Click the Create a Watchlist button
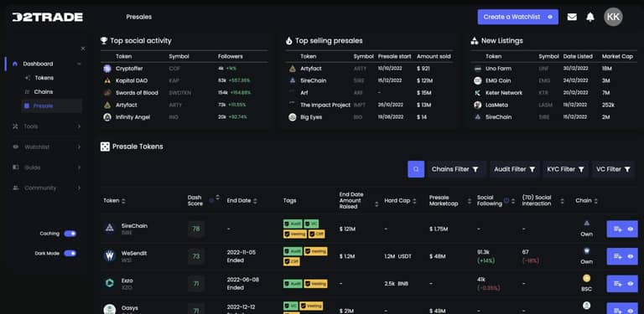 [518, 17]
